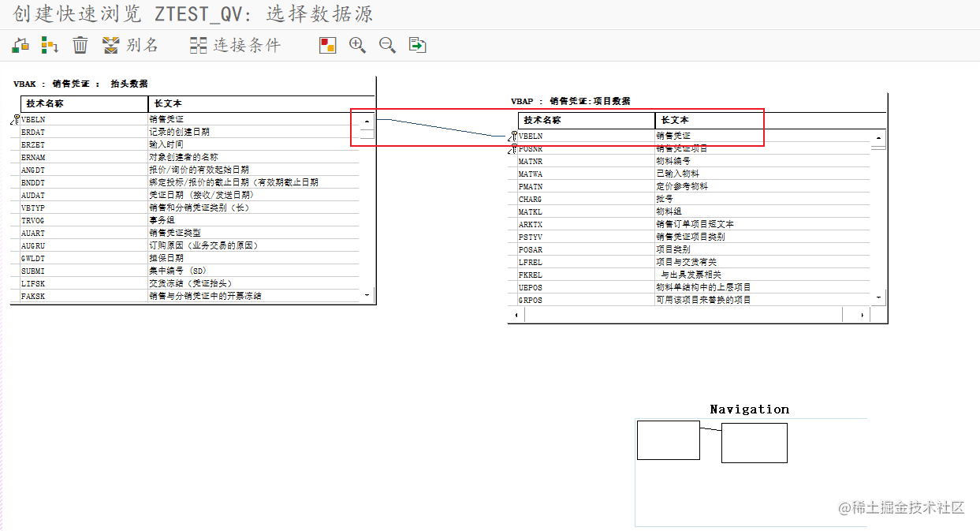Click the 长文本 column header in VBAP table
This screenshot has height=531, width=980.
point(770,121)
